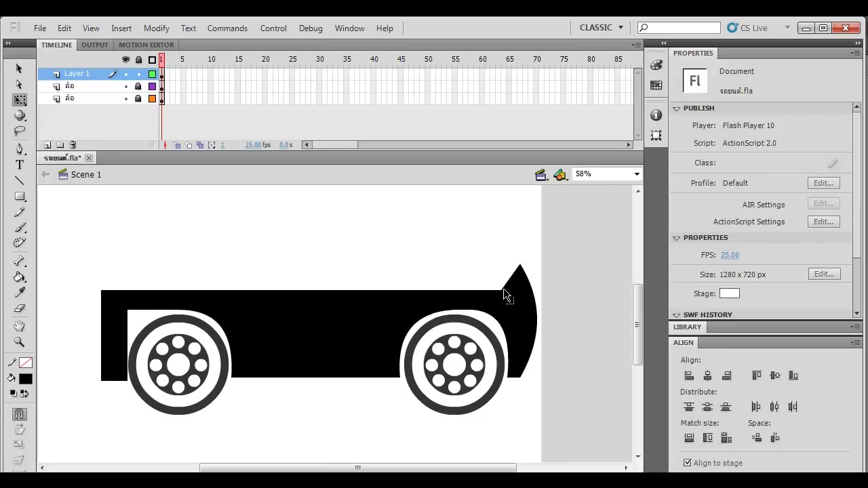Align horizontal center in Align panel
Viewport: 868px width, 488px height.
(x=707, y=375)
